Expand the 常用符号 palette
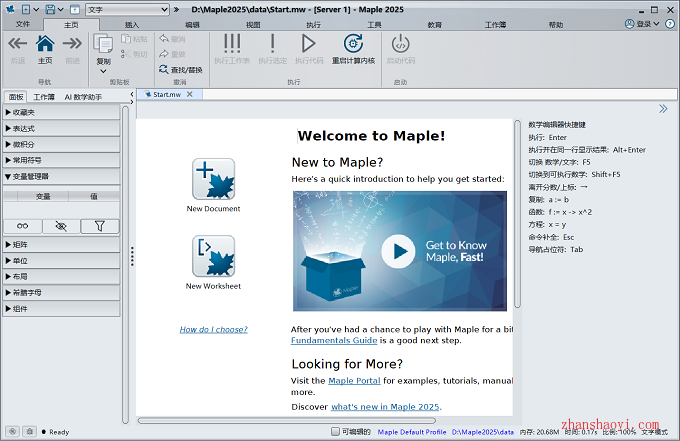680x441 pixels. pyautogui.click(x=61, y=160)
